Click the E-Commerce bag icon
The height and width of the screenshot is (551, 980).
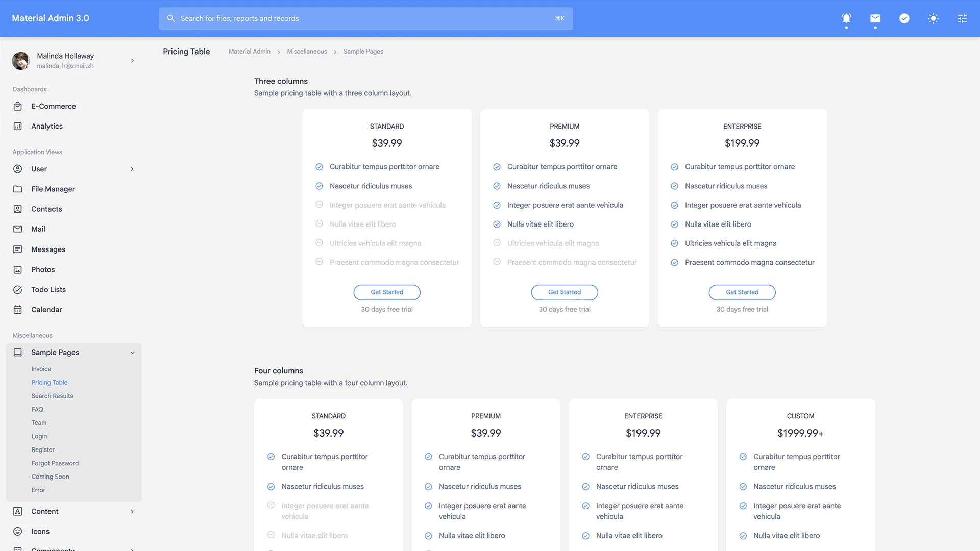pyautogui.click(x=18, y=106)
